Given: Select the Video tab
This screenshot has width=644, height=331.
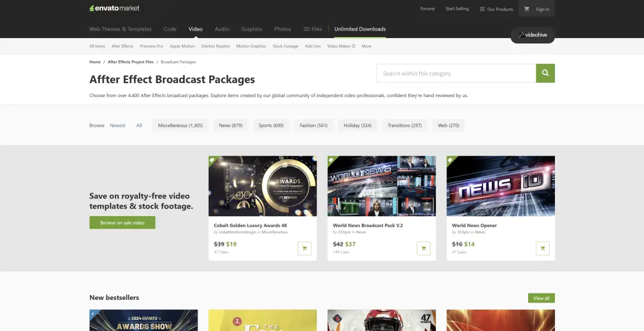Looking at the screenshot, I should click(195, 29).
